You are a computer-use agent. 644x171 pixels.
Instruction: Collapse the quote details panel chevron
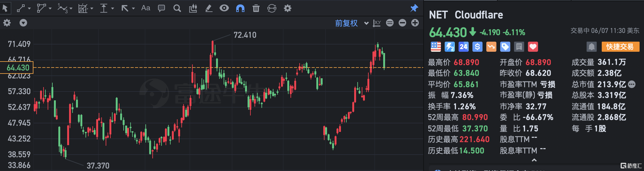pyautogui.click(x=534, y=160)
